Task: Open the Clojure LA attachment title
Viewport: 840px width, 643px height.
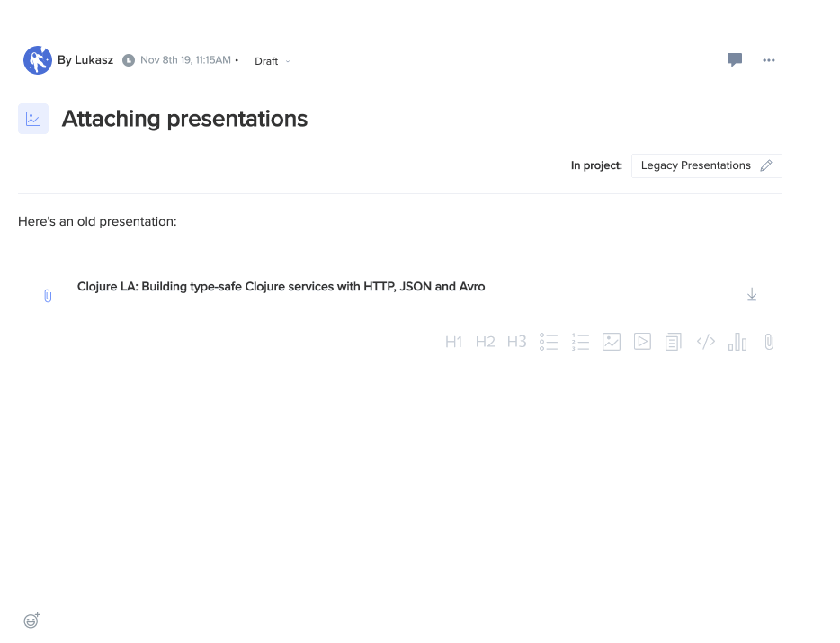Action: pyautogui.click(x=281, y=287)
